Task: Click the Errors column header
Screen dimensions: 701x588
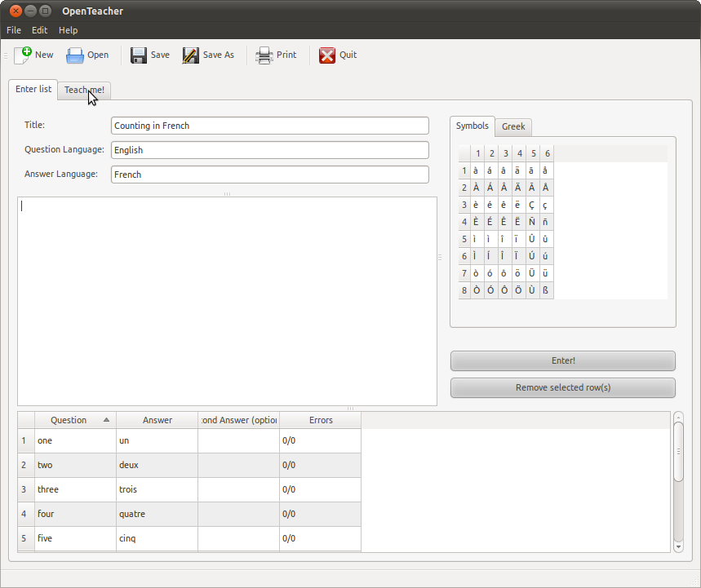Action: point(321,420)
